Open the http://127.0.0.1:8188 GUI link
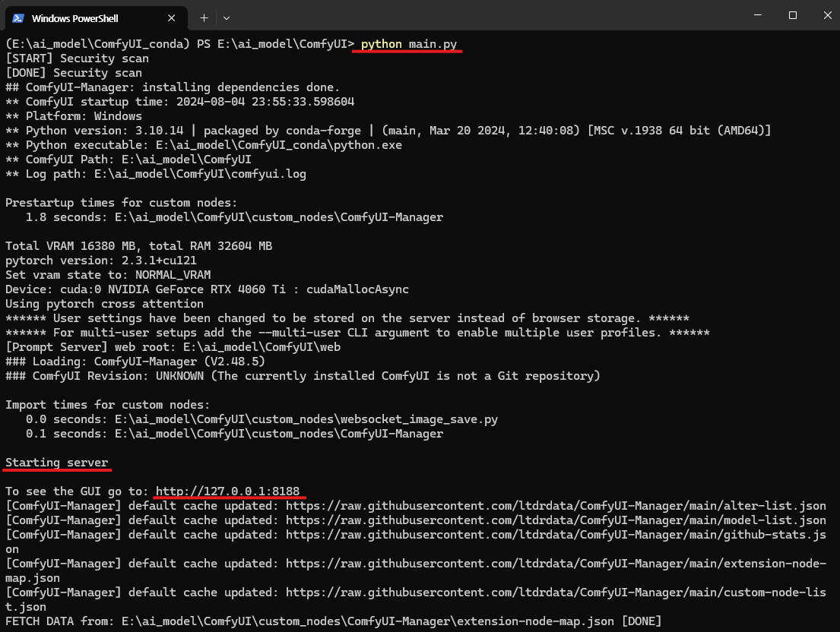The height and width of the screenshot is (632, 840). coord(228,491)
